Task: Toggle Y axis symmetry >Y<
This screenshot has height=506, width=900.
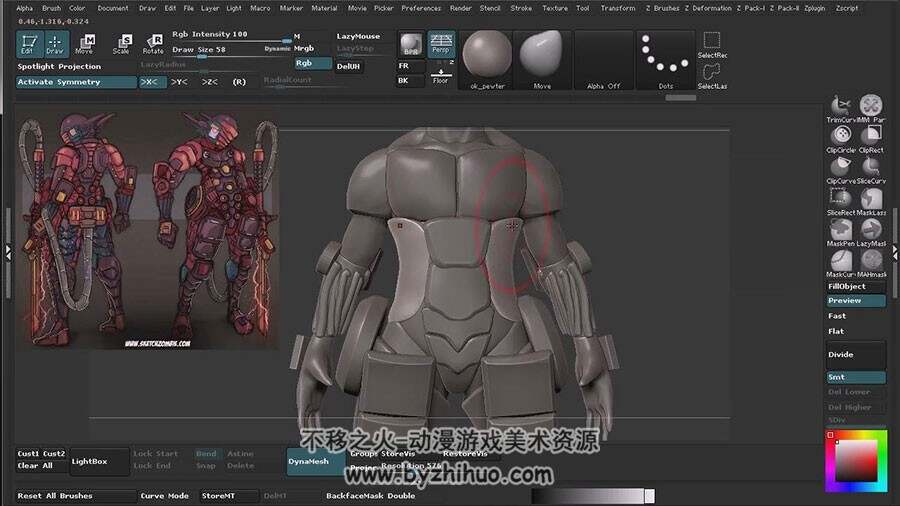Action: 179,82
